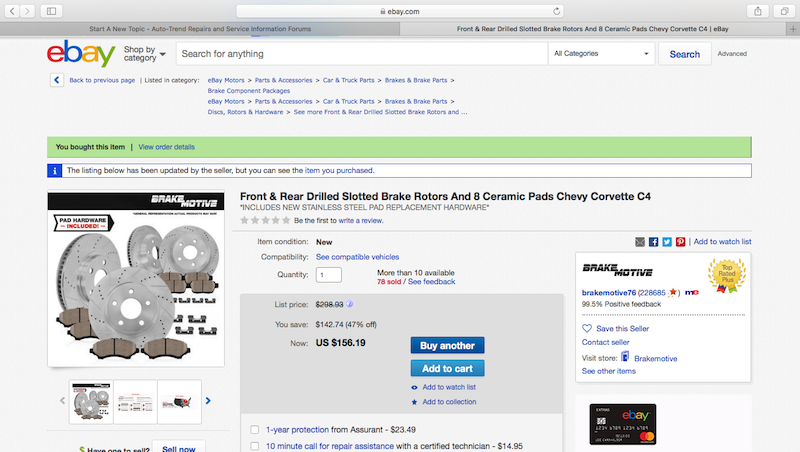800x452 pixels.
Task: Show next thumbnails with right arrow
Action: (208, 401)
